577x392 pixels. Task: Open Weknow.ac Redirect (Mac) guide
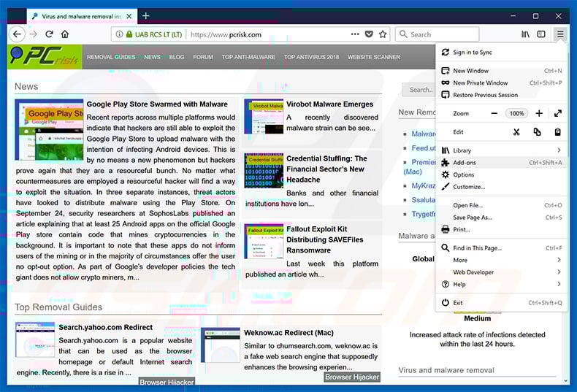click(x=289, y=333)
